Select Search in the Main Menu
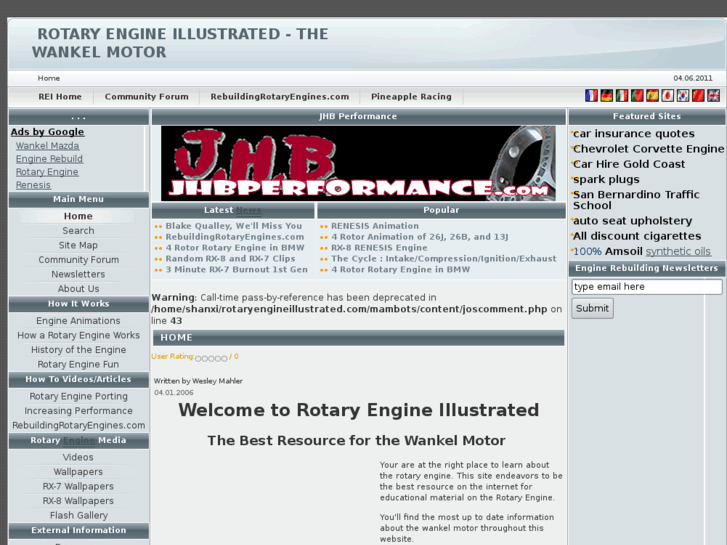 [78, 231]
